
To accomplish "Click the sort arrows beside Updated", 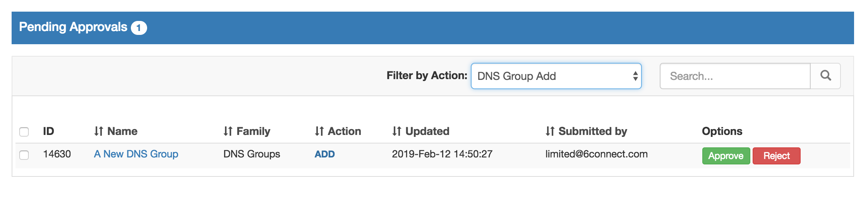I will 397,131.
